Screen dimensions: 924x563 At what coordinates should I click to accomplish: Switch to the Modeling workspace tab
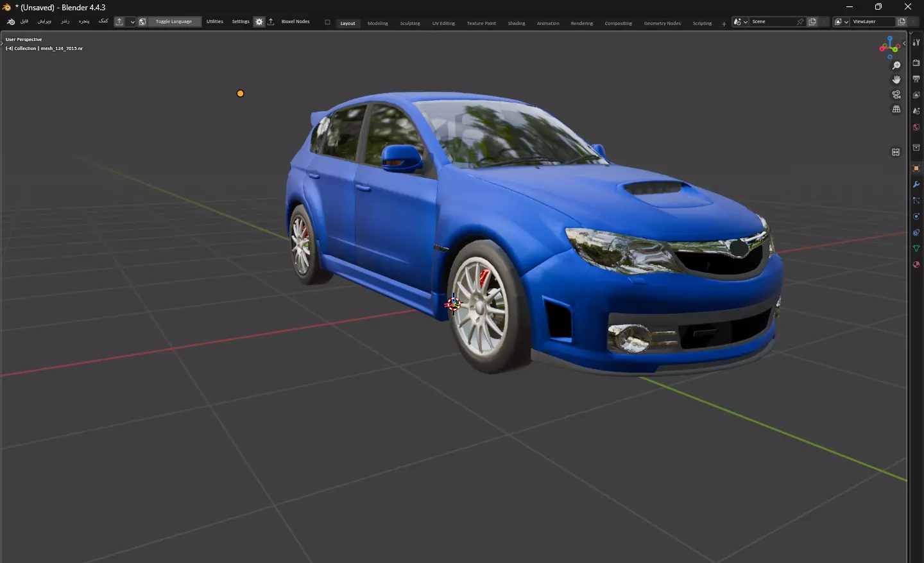click(x=378, y=23)
